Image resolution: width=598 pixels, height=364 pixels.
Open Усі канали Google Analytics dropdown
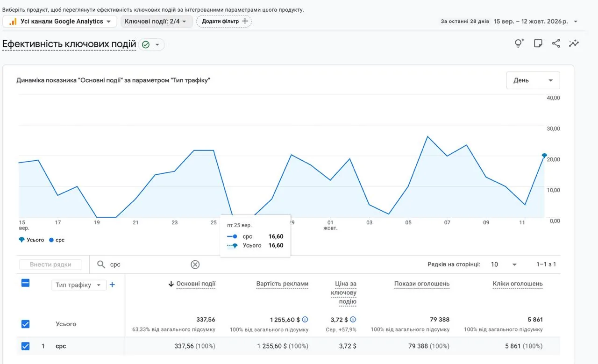coord(59,21)
